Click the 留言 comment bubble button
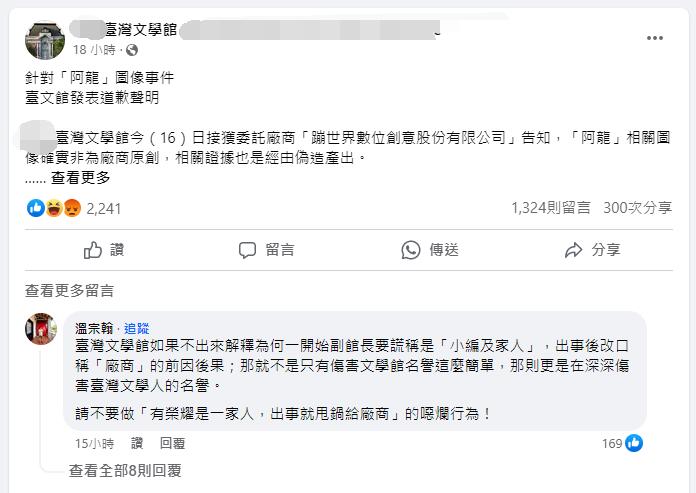This screenshot has height=493, width=696. pos(265,249)
